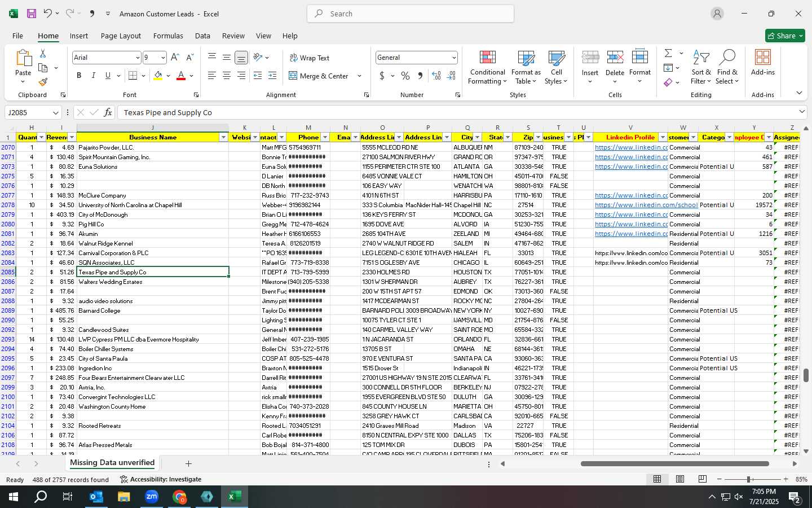
Task: Click the Search box in title bar
Action: (x=411, y=14)
